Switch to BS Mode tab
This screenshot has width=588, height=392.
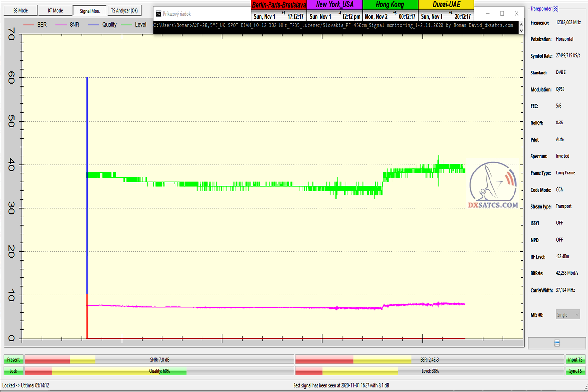click(x=21, y=10)
